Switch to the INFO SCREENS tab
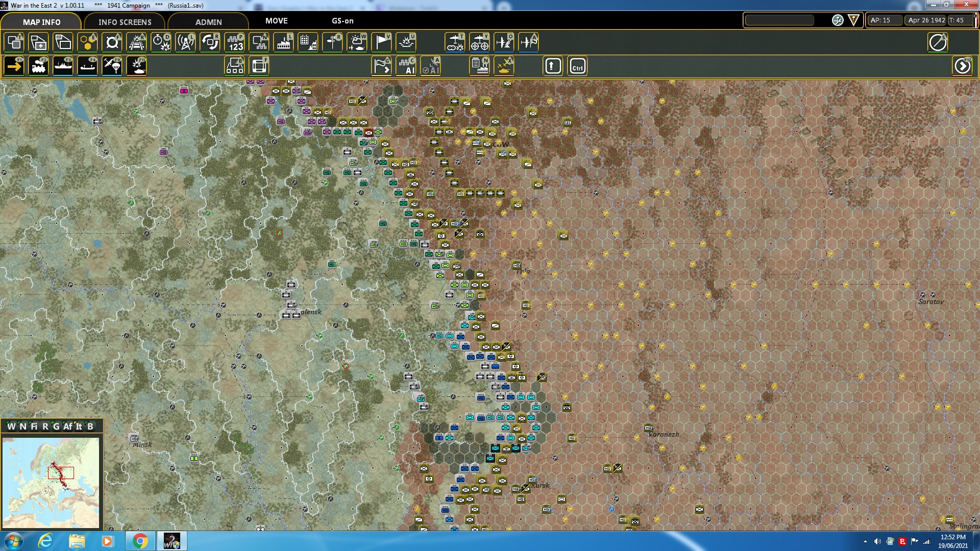Image resolution: width=980 pixels, height=551 pixels. point(125,22)
